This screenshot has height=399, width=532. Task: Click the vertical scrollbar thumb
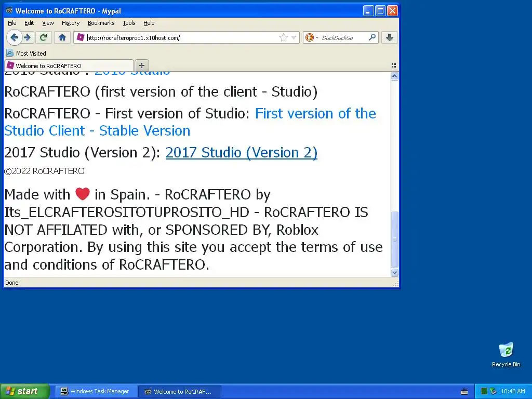coord(394,240)
